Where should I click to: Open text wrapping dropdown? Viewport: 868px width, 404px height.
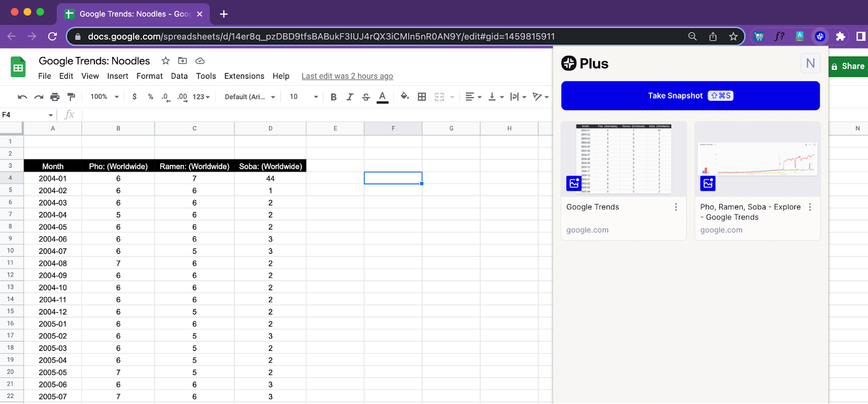518,97
